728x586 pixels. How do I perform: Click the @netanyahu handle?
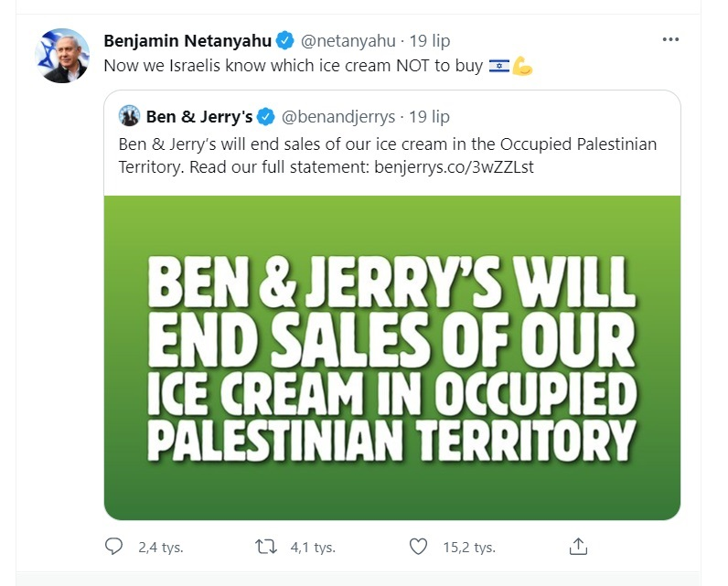click(348, 40)
